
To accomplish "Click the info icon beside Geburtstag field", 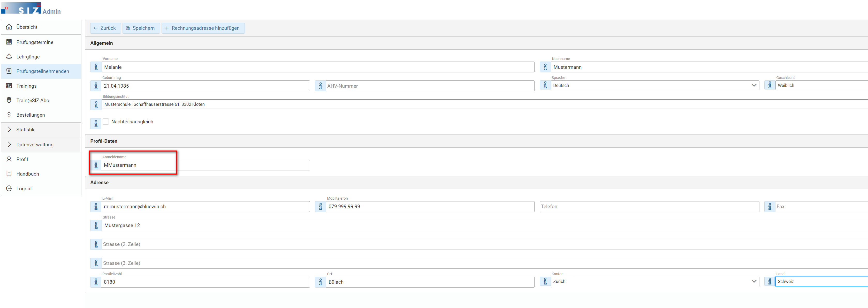I will [x=96, y=86].
